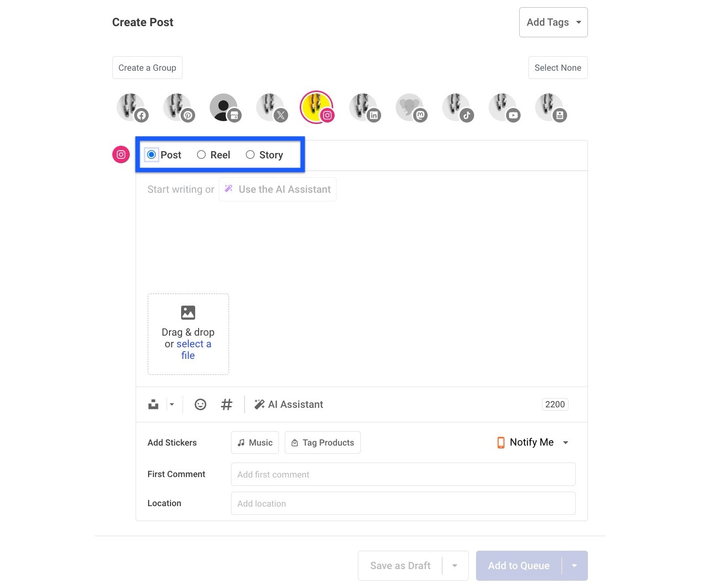The height and width of the screenshot is (588, 709).
Task: Select the TikTok account avatar
Action: pyautogui.click(x=457, y=107)
